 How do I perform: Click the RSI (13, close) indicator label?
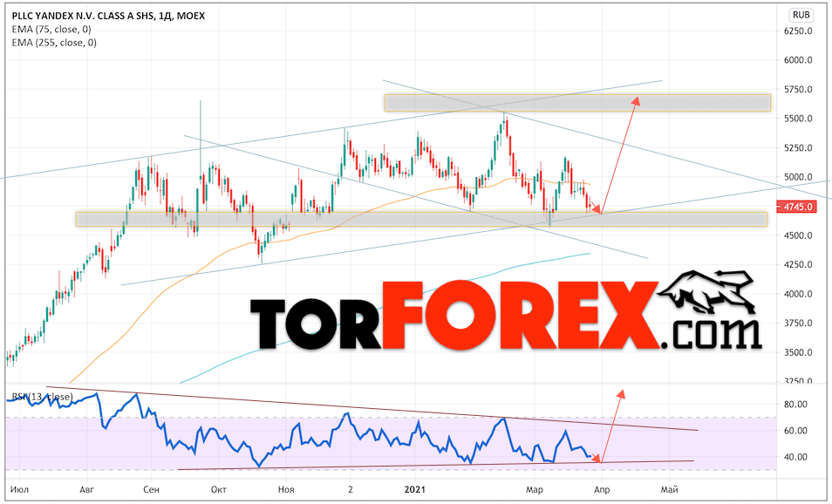point(43,397)
